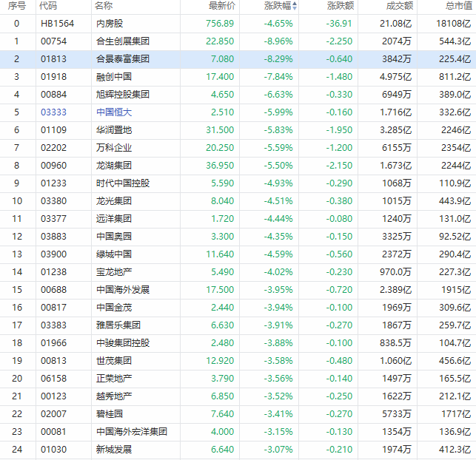
Task: Select 世茂集团 stock name
Action: click(x=114, y=361)
